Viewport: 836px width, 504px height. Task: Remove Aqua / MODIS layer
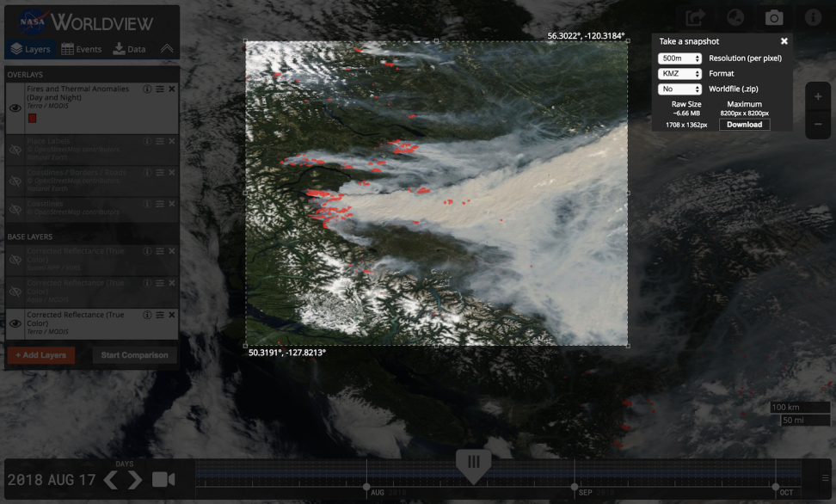point(172,283)
